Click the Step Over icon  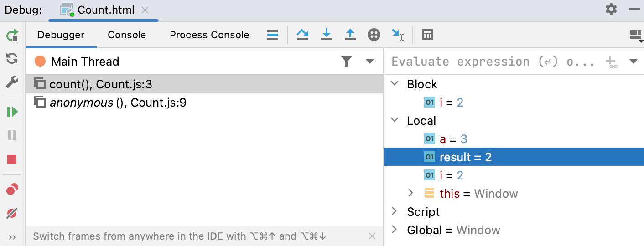coord(303,35)
